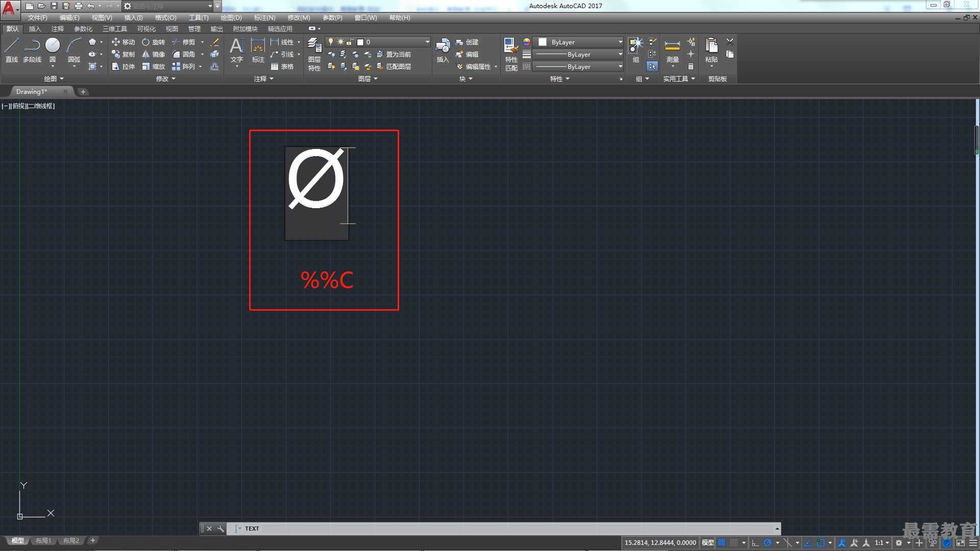Click the Save icon in quick access toolbar
Viewport: 980px width, 551px height.
click(54, 6)
